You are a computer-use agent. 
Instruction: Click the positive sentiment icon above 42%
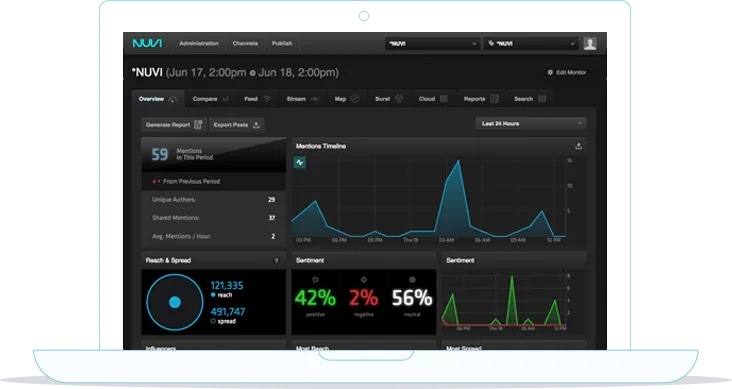(x=316, y=280)
